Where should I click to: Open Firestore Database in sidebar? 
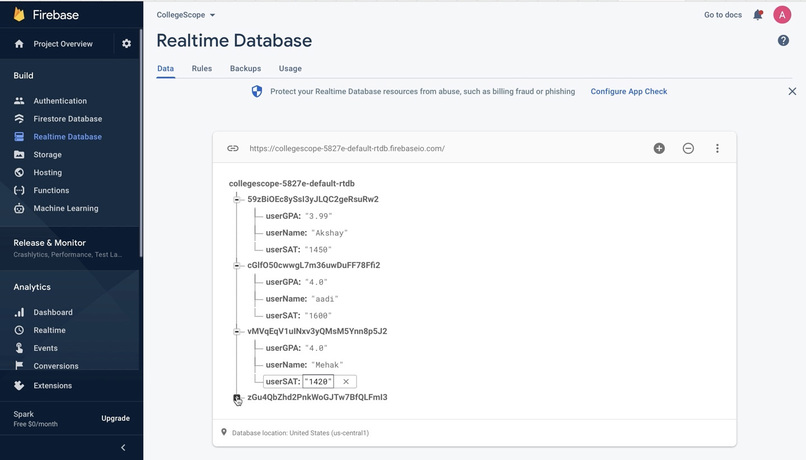[x=68, y=119]
